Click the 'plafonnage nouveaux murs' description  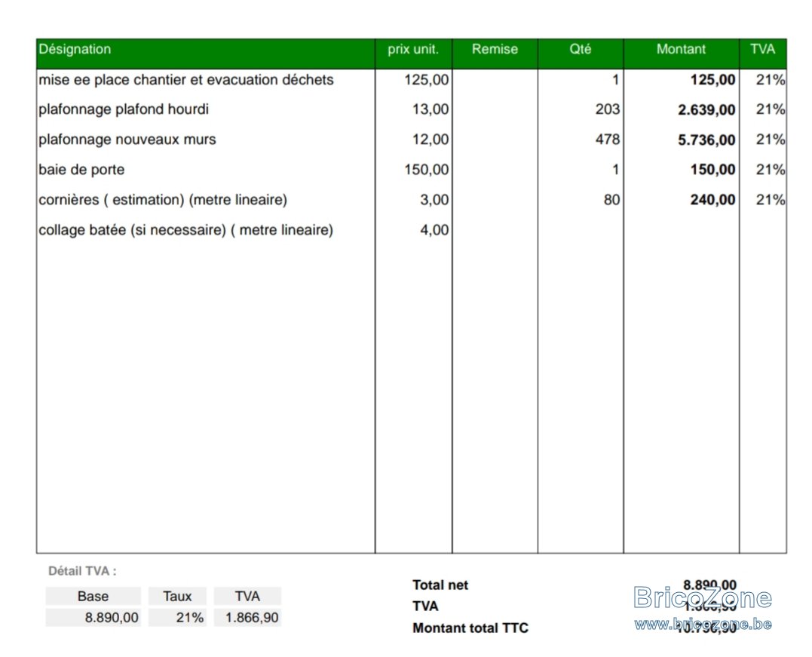click(127, 140)
